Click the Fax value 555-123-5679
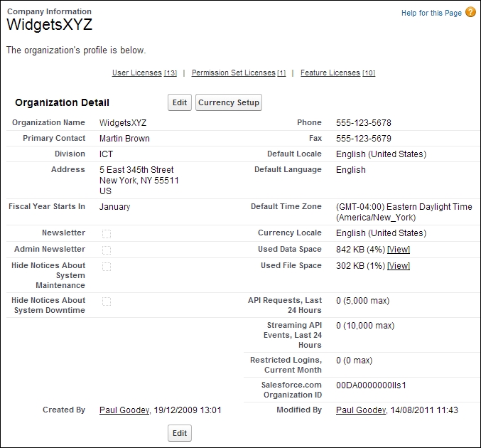The width and height of the screenshot is (481, 448). pos(364,139)
